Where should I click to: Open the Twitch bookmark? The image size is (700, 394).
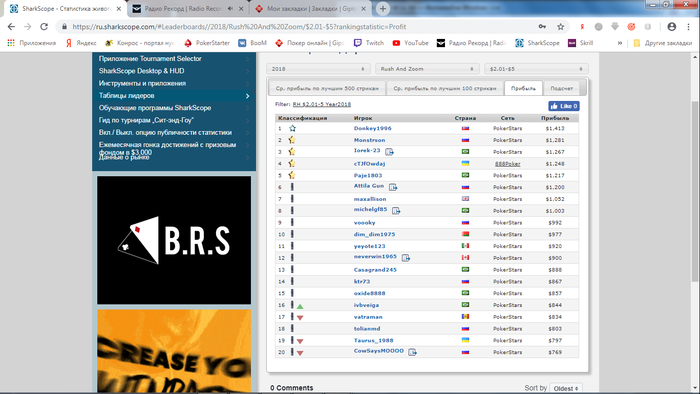click(369, 43)
